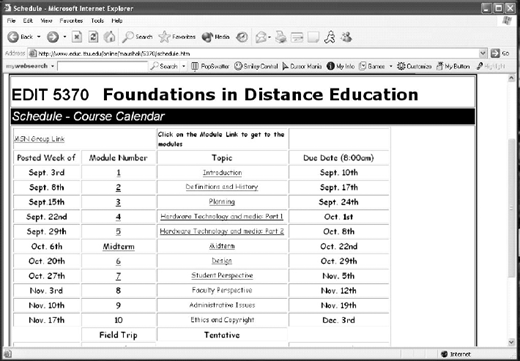This screenshot has width=520, height=361.
Task: Click the Edit page toolbar icon
Action: (297, 37)
